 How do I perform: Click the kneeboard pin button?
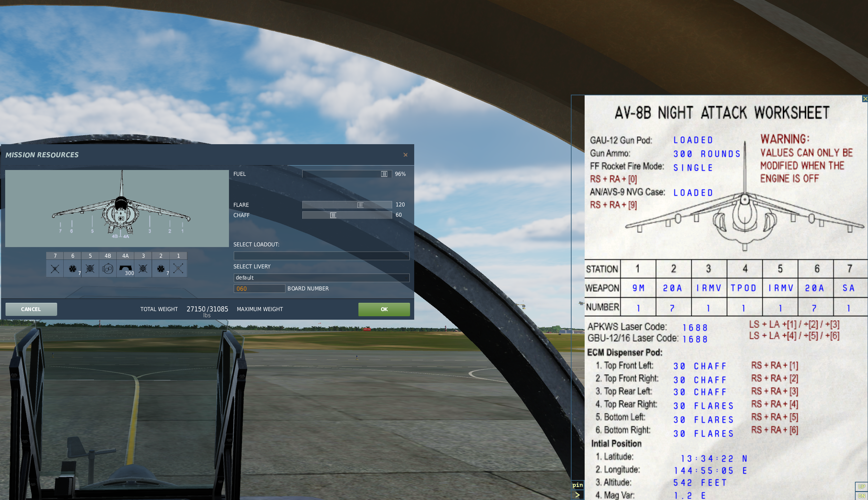click(x=577, y=485)
